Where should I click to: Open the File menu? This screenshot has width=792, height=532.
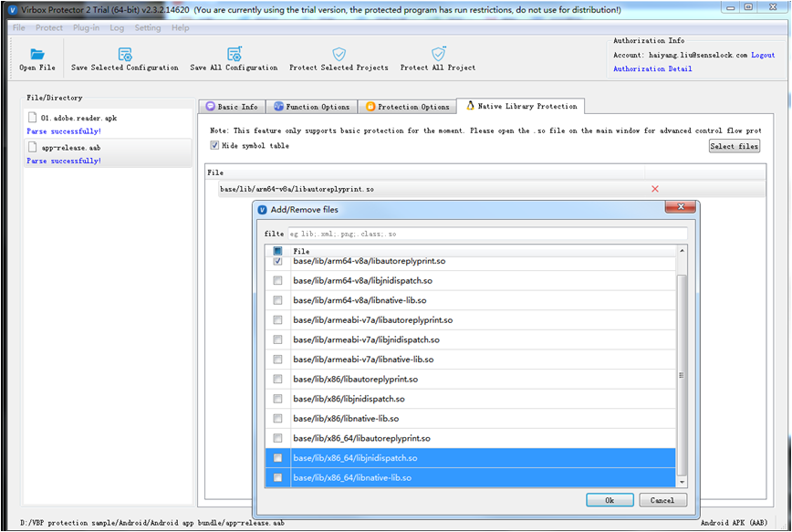tap(18, 27)
